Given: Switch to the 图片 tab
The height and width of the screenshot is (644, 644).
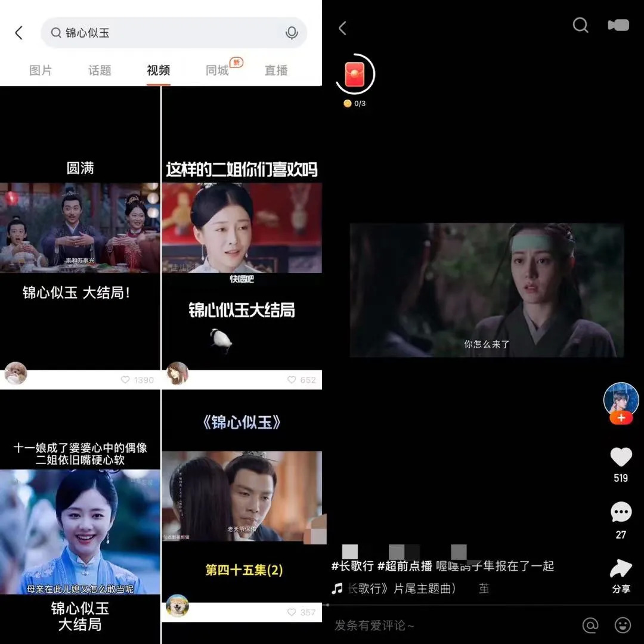Looking at the screenshot, I should point(41,70).
